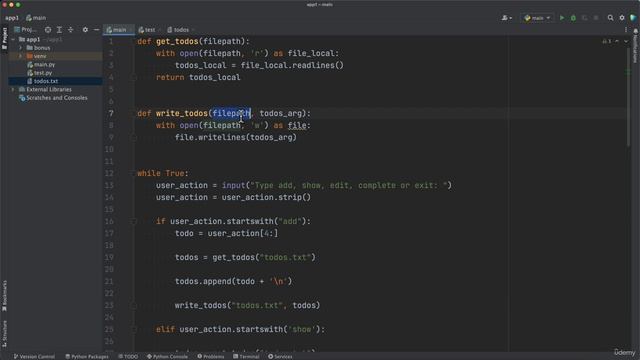Click the stop button in the run toolbar
Viewport: 640px width, 360px height.
point(596,18)
